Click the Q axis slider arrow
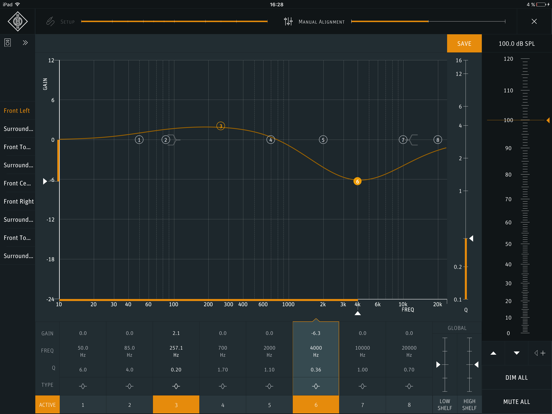This screenshot has height=414, width=552. click(x=471, y=238)
